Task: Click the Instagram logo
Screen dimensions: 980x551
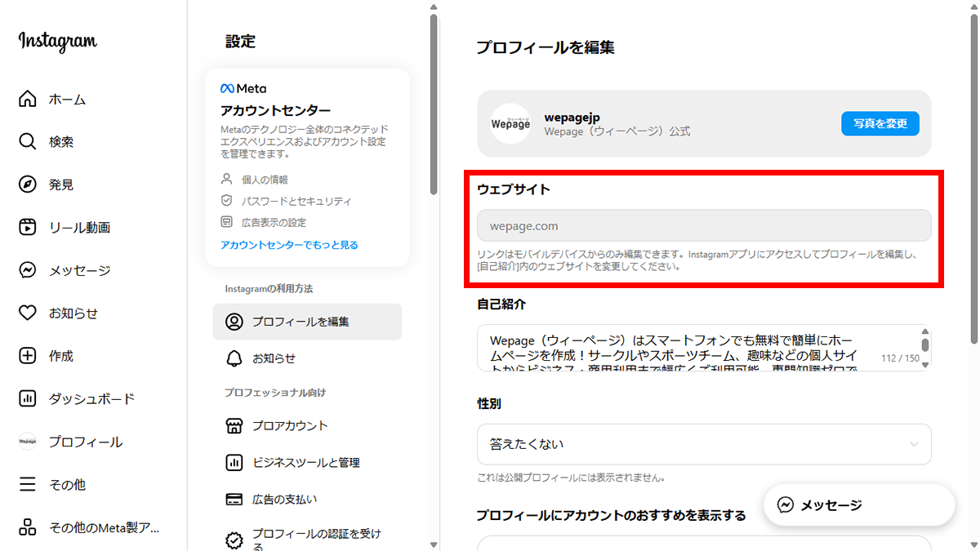Action: point(58,42)
